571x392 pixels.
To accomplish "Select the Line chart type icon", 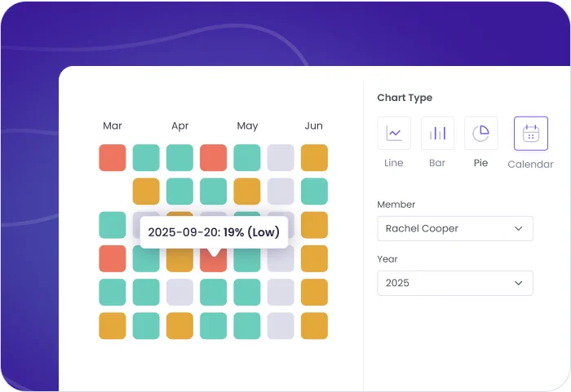I will coord(394,133).
